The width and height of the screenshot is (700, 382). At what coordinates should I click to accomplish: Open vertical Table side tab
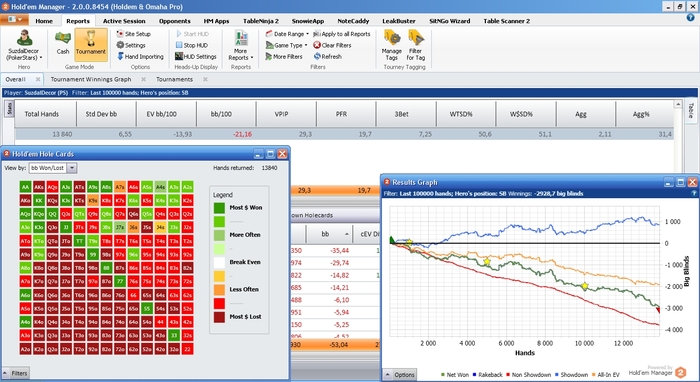[691, 110]
